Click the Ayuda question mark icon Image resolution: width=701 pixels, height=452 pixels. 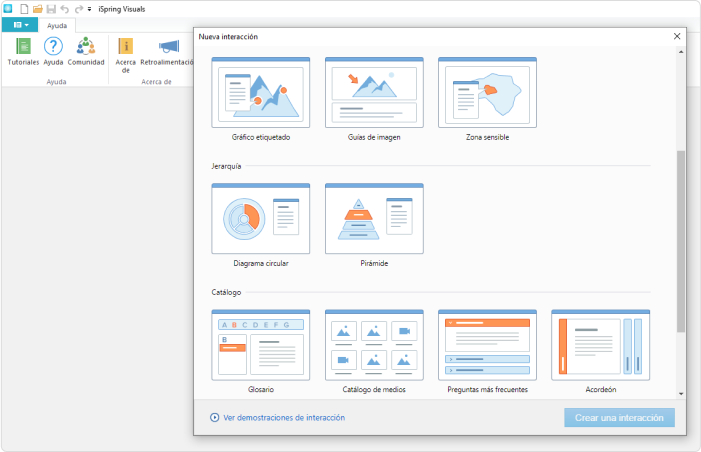pos(53,46)
